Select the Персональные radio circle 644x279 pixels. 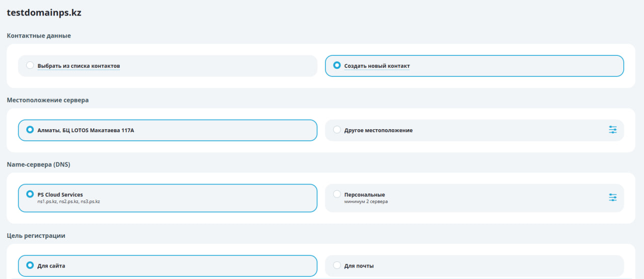[x=337, y=194]
